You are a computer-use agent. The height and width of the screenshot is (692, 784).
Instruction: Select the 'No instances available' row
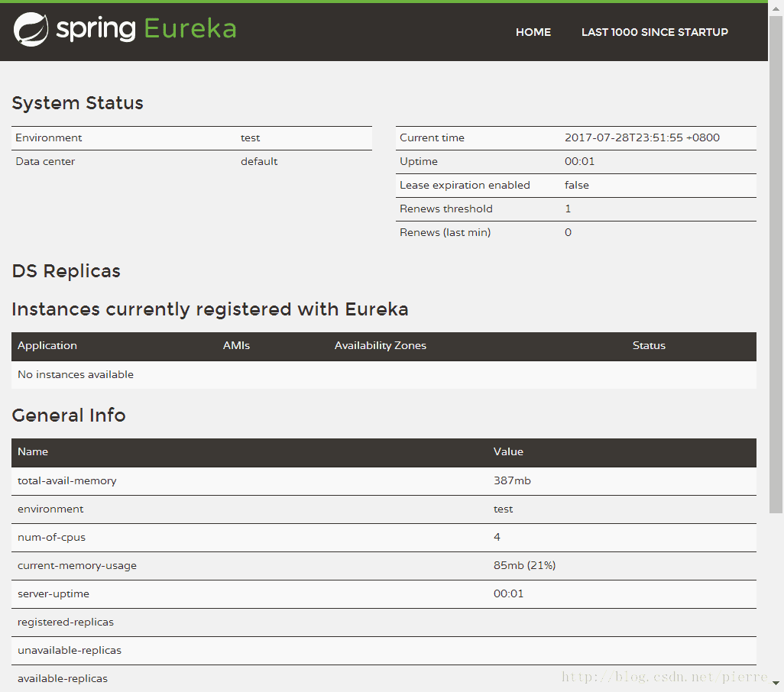pyautogui.click(x=384, y=375)
